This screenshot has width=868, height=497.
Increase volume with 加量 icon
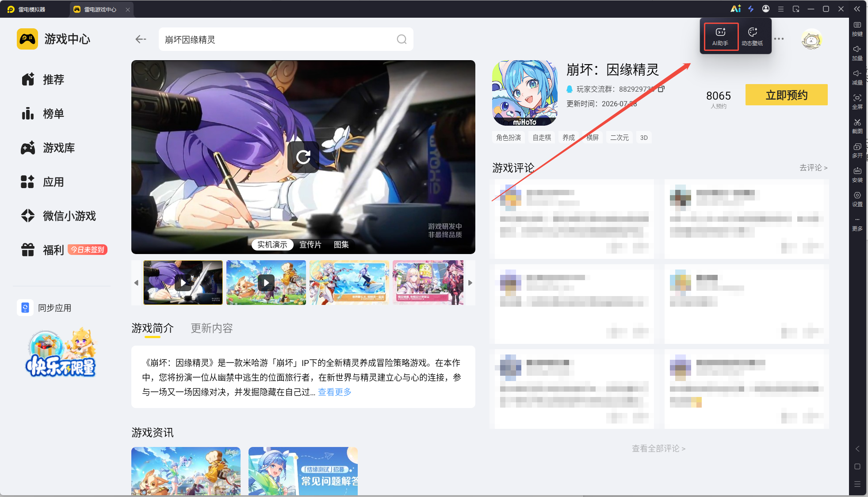(x=857, y=53)
